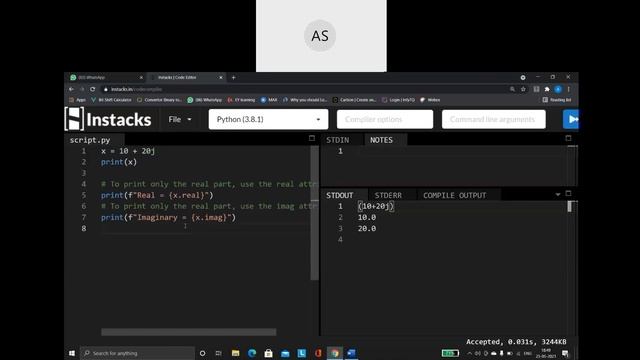The width and height of the screenshot is (640, 360).
Task: Open the Apps bookmark shortcut
Action: [x=78, y=100]
